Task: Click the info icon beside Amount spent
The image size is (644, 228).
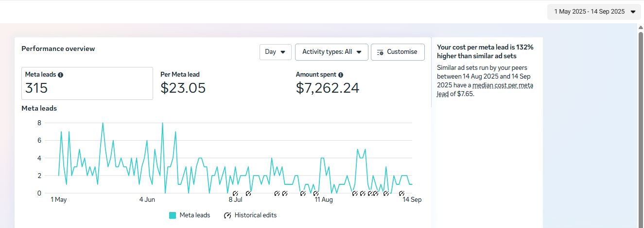Action: pos(341,75)
